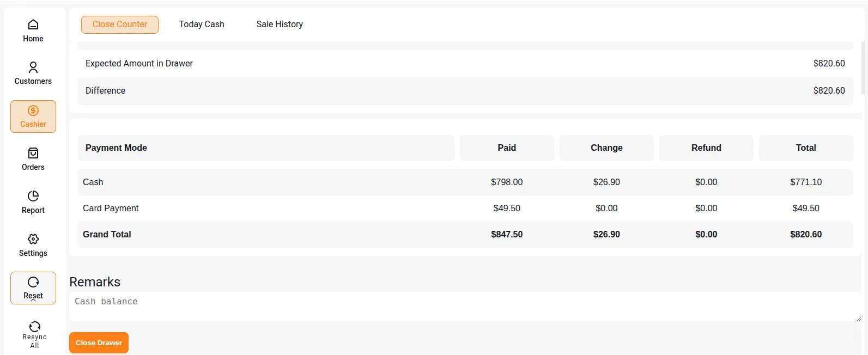Screen dimensions: 868x355
Task: Click the Total column header
Action: (806, 148)
